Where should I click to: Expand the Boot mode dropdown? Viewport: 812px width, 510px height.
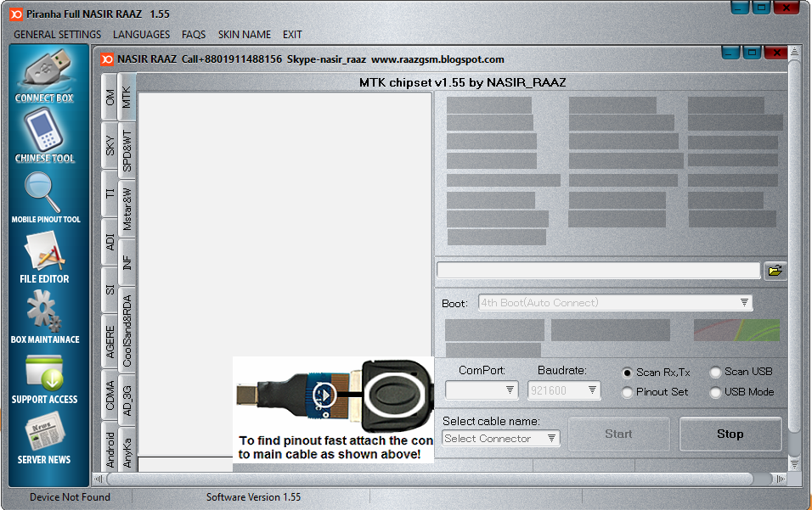click(744, 303)
